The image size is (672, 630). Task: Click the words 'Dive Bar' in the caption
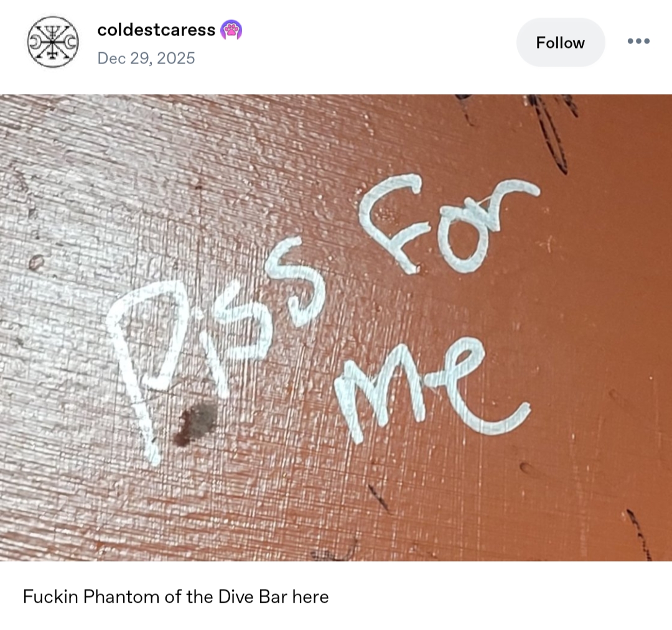click(x=252, y=596)
